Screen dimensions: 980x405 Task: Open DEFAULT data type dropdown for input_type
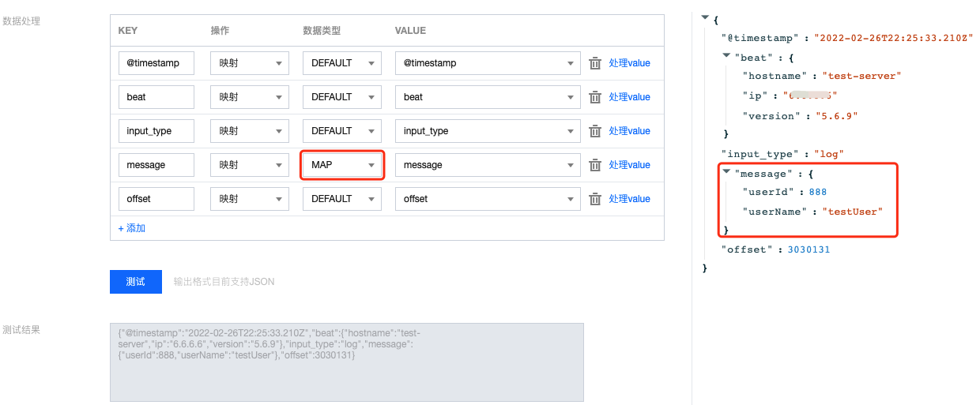pos(342,131)
